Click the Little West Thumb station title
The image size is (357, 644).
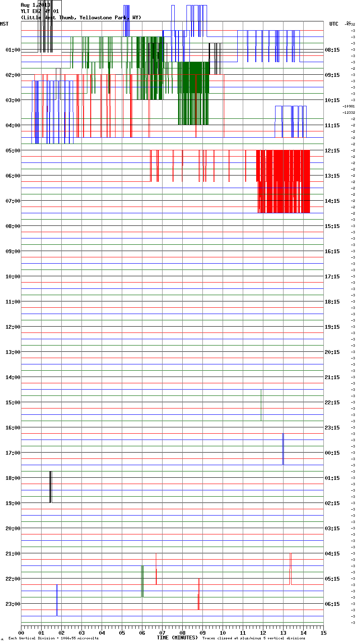81,18
